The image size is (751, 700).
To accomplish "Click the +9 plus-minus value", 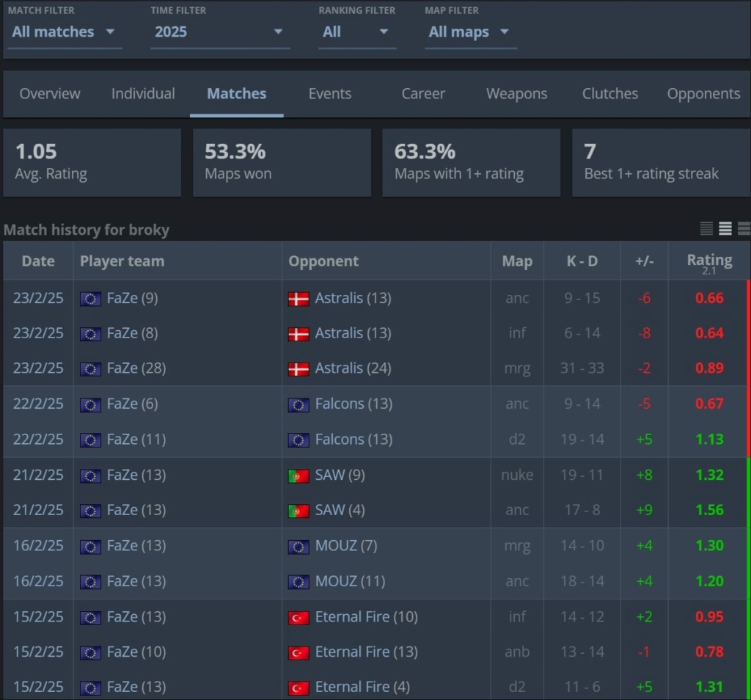I will (x=645, y=510).
